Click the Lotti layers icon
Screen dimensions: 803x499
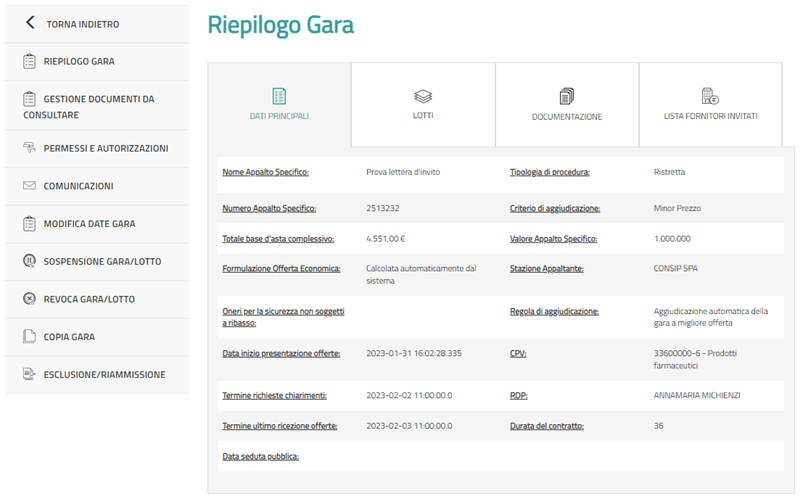pos(423,97)
